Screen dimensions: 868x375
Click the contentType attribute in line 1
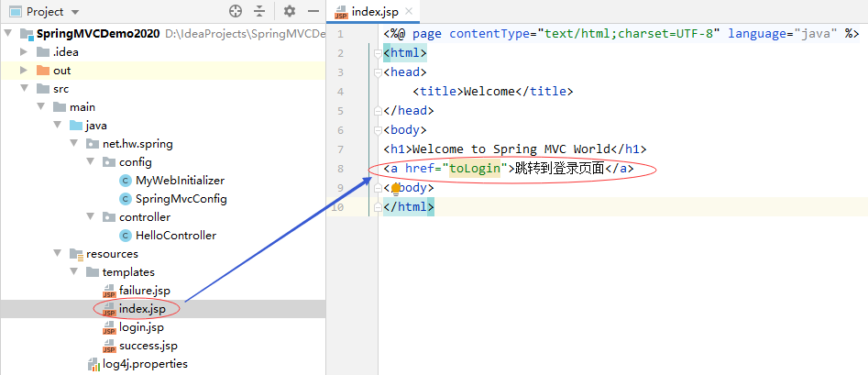489,34
